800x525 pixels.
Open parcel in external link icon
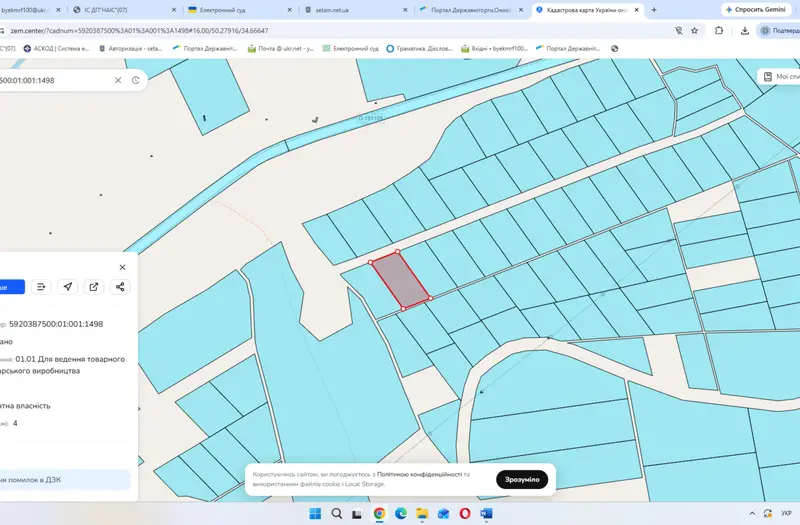(94, 287)
